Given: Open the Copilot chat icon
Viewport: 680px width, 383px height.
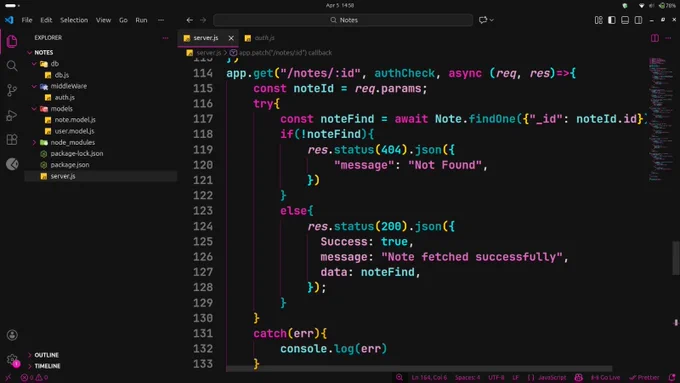Looking at the screenshot, I should click(483, 20).
